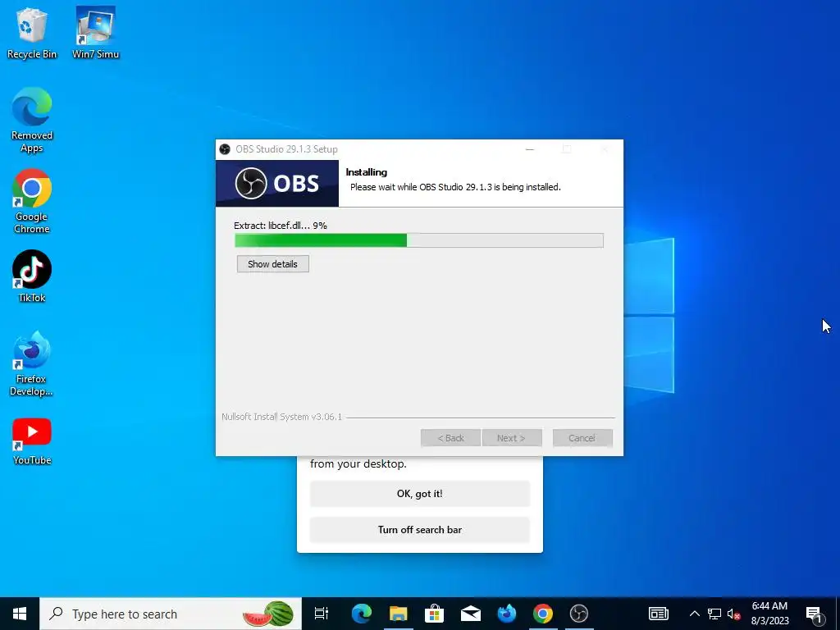Open Task View from taskbar
840x630 pixels.
pyautogui.click(x=321, y=614)
